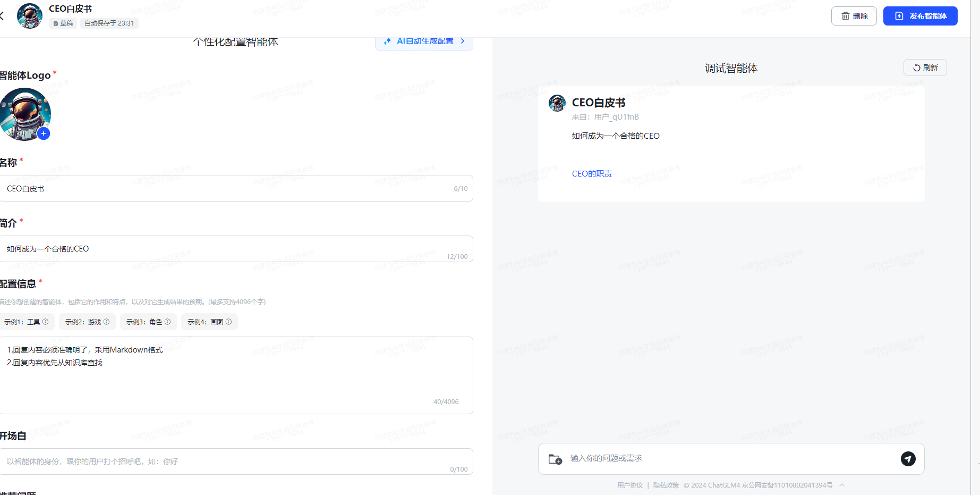Open the 用户协议 link

629,485
